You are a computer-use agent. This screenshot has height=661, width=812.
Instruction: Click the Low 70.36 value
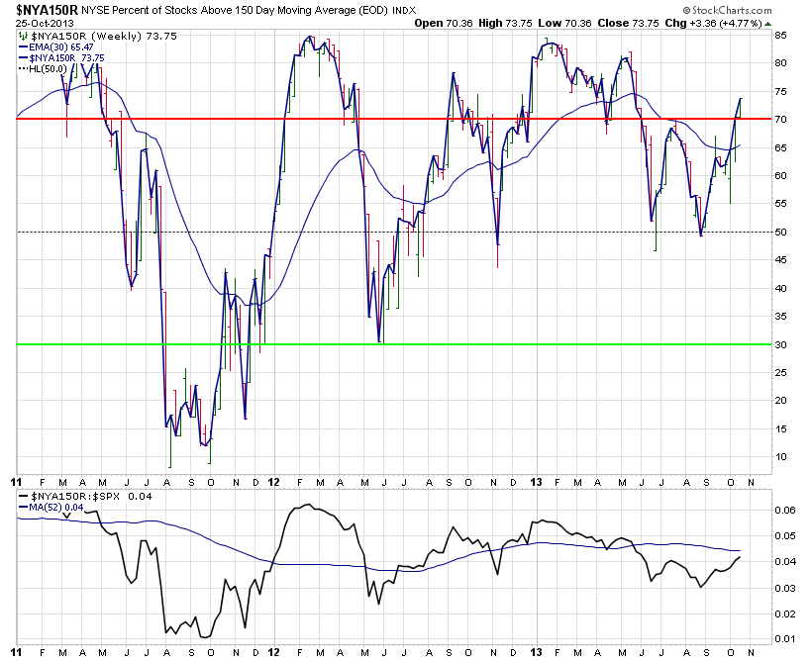pos(564,23)
